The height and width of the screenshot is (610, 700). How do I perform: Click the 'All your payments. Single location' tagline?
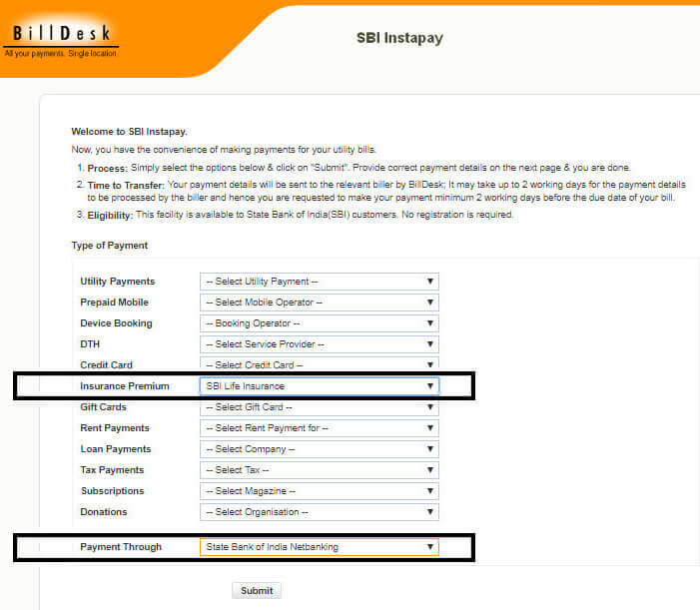[x=60, y=54]
